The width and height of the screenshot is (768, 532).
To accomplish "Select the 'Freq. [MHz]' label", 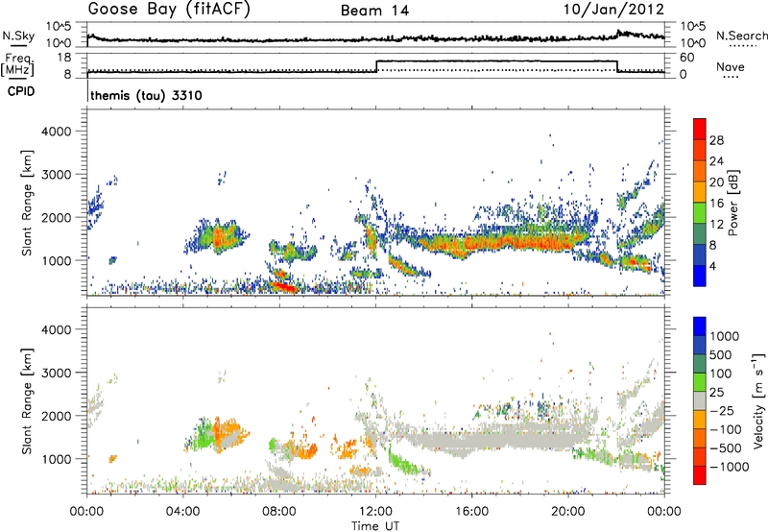I will coord(18,65).
